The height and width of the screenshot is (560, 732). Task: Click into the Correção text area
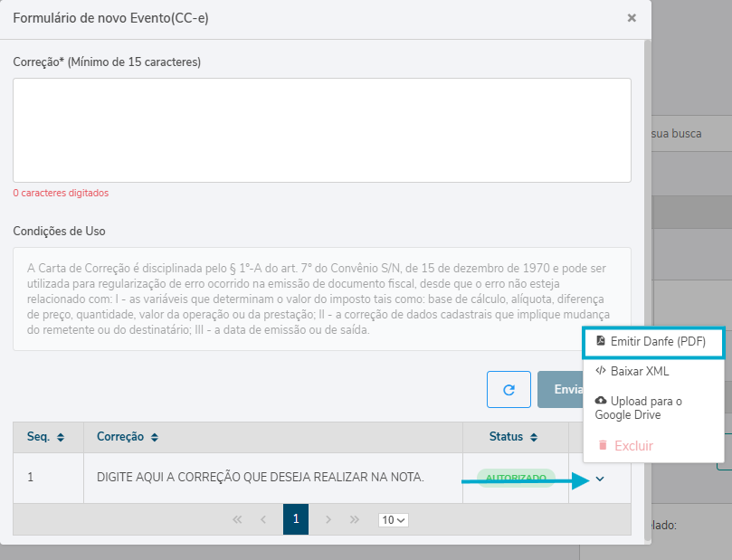[x=321, y=130]
